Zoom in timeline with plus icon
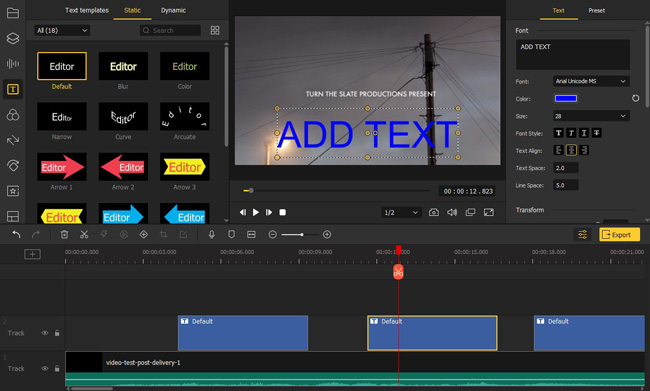650x391 pixels. click(x=327, y=235)
